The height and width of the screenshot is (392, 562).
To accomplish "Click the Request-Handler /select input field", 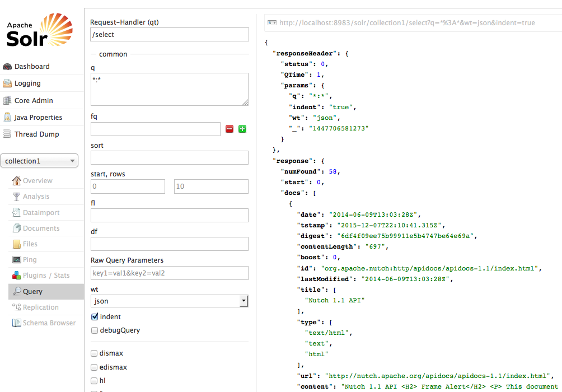I will click(x=170, y=34).
